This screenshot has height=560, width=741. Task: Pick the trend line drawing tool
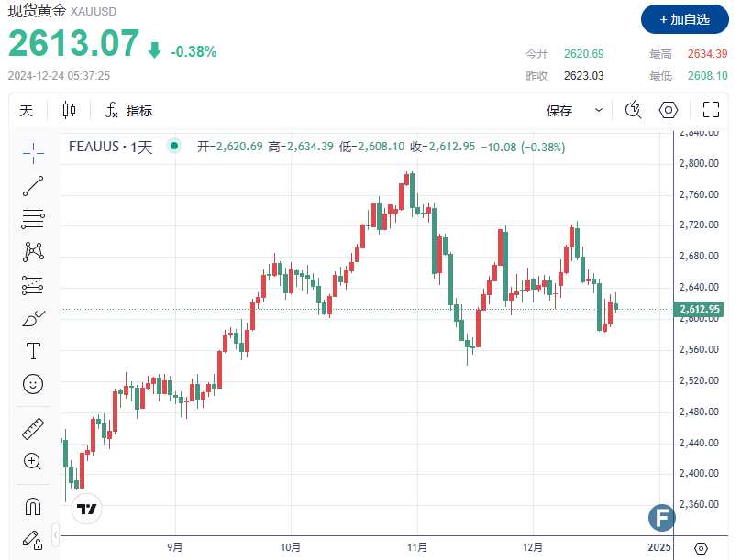point(33,185)
